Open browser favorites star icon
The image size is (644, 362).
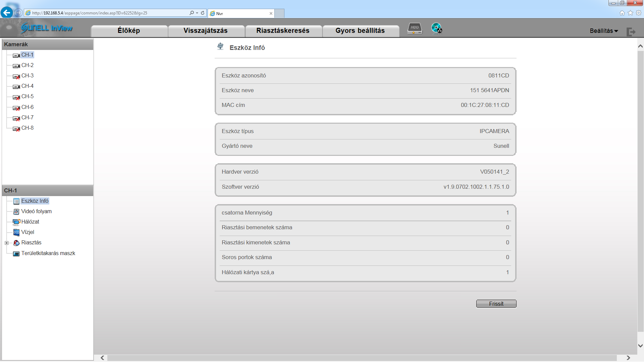630,13
